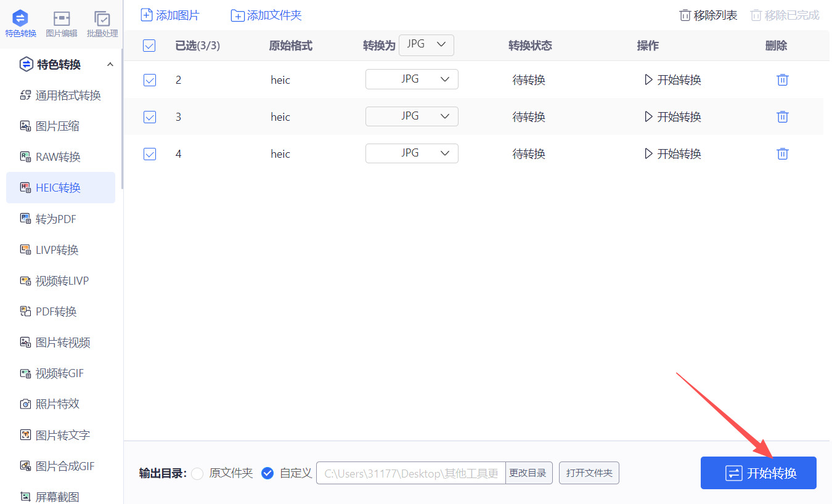This screenshot has width=832, height=504.
Task: Click 待转换 status for file 3
Action: 529,117
